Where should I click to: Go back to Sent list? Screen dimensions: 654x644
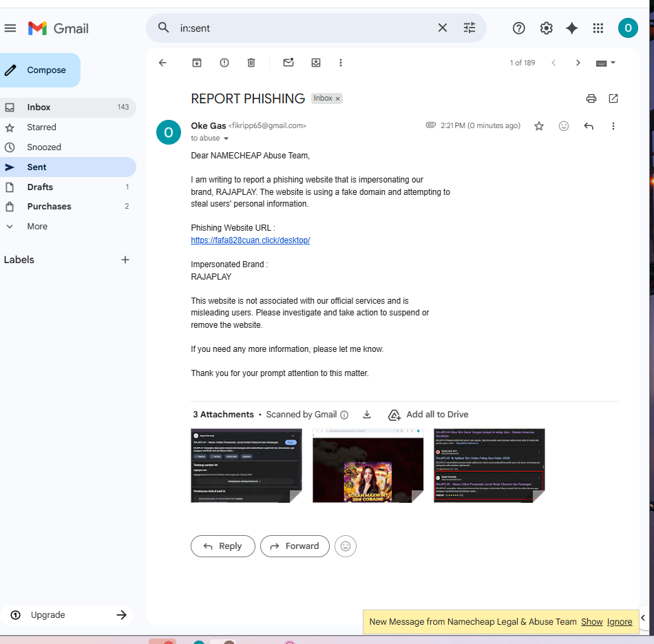[162, 63]
